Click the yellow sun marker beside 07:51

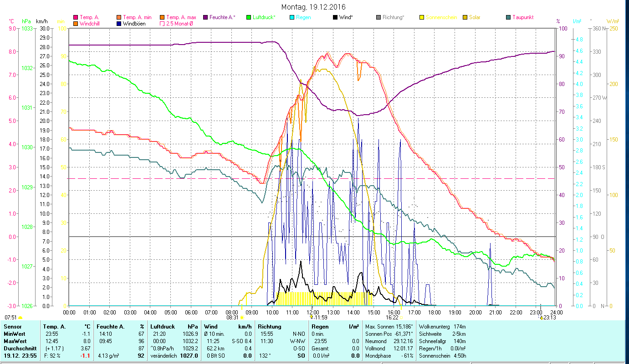click(x=20, y=318)
